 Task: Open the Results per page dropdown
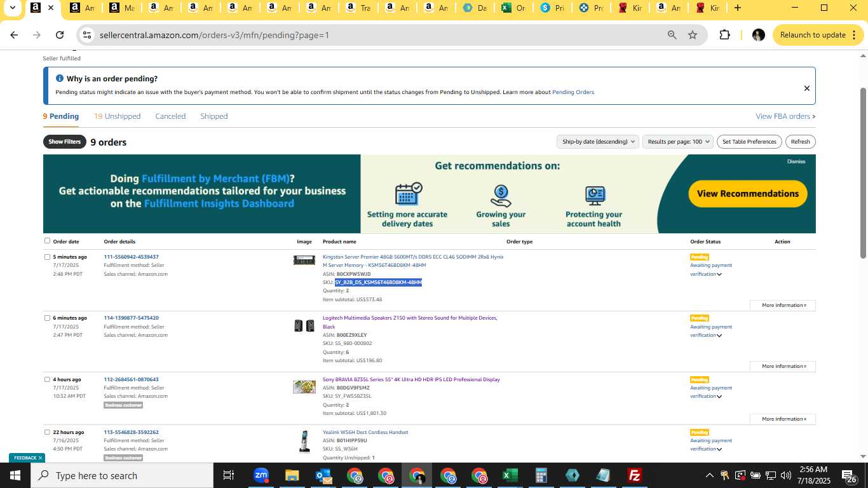click(x=678, y=142)
